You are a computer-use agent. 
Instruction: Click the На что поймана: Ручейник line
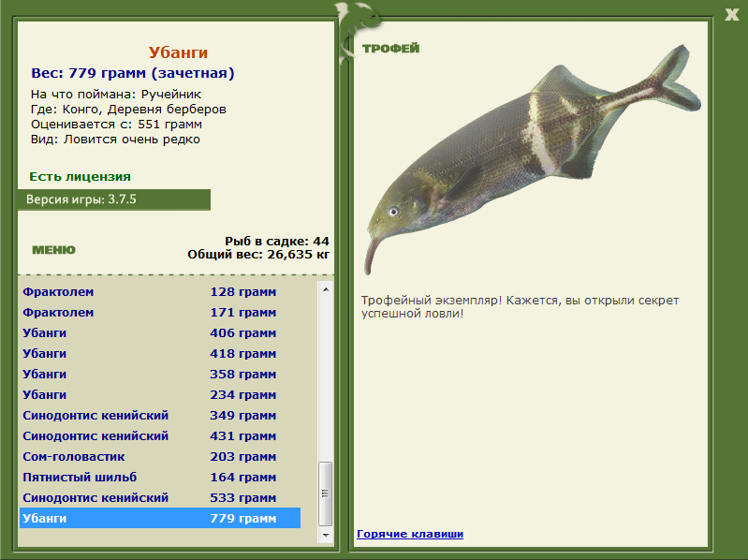[116, 94]
